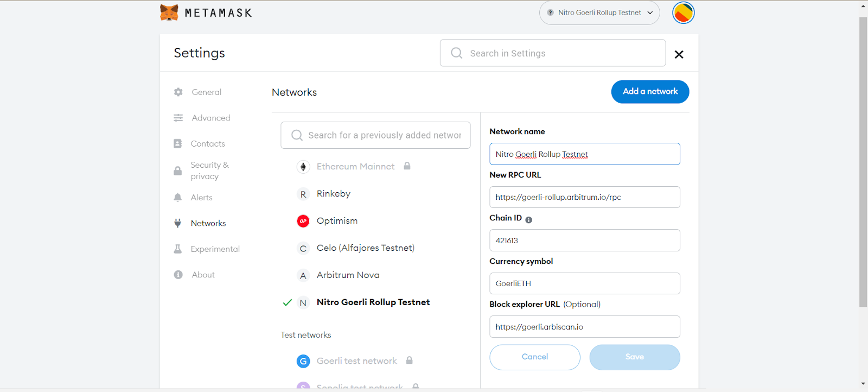Click the Ethereum Mainnet diamond icon
This screenshot has height=392, width=868.
303,167
